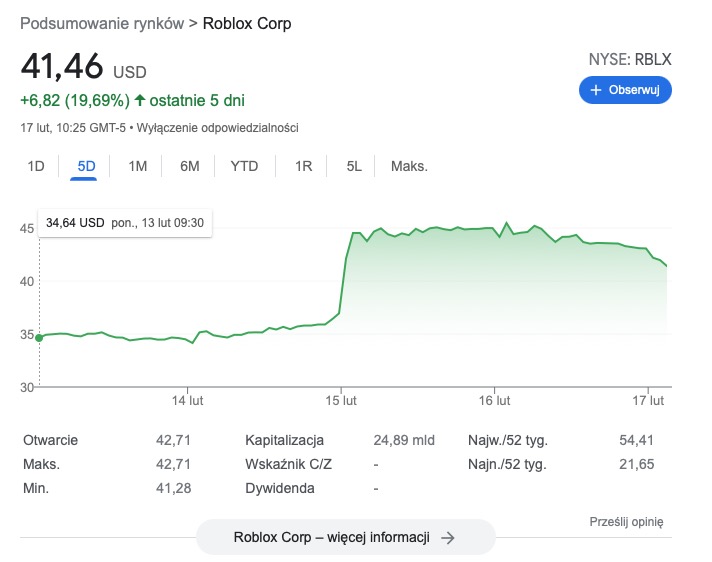Switch to the 1M range tab

138,166
